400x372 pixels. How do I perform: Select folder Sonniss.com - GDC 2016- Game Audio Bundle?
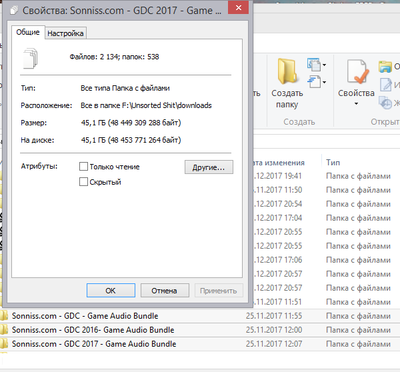(x=93, y=330)
